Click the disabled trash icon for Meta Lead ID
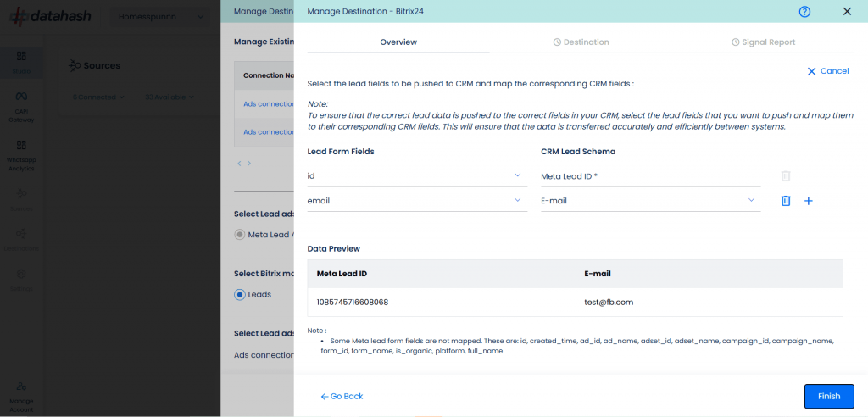 786,176
